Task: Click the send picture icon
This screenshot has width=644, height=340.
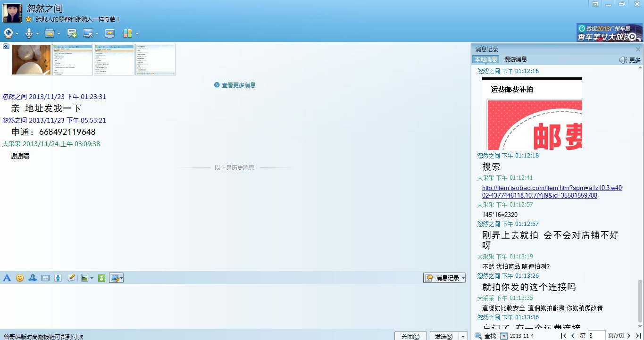Action: (x=84, y=278)
